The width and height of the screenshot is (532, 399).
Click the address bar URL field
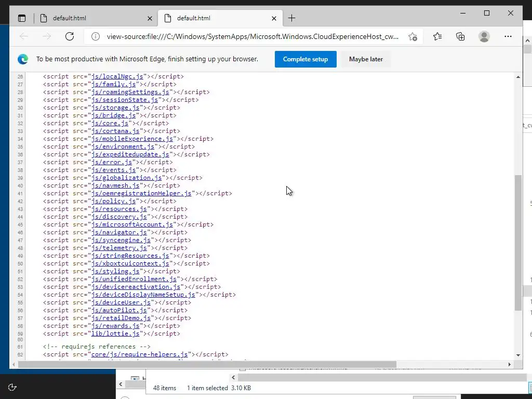[x=252, y=37]
